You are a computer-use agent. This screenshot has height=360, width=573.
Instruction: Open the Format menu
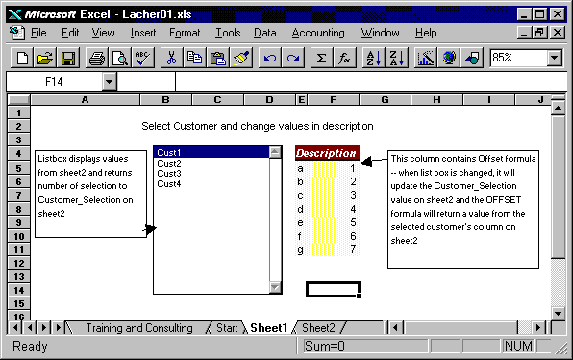pyautogui.click(x=185, y=33)
